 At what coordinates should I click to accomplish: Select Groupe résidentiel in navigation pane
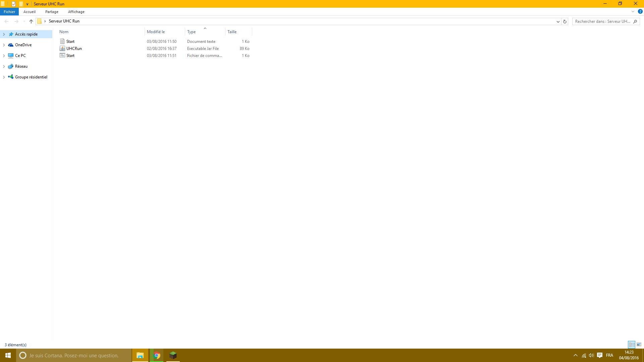pos(31,77)
